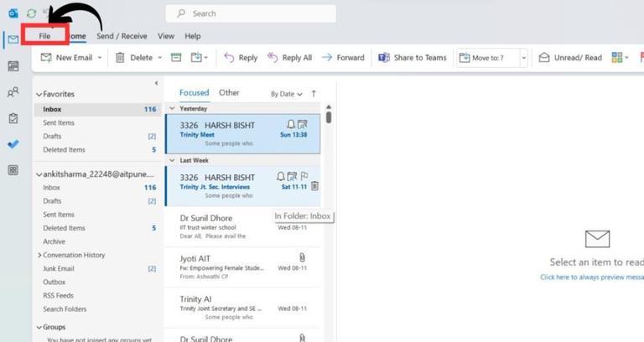This screenshot has width=644, height=342.
Task: Forward the selected email
Action: (343, 58)
